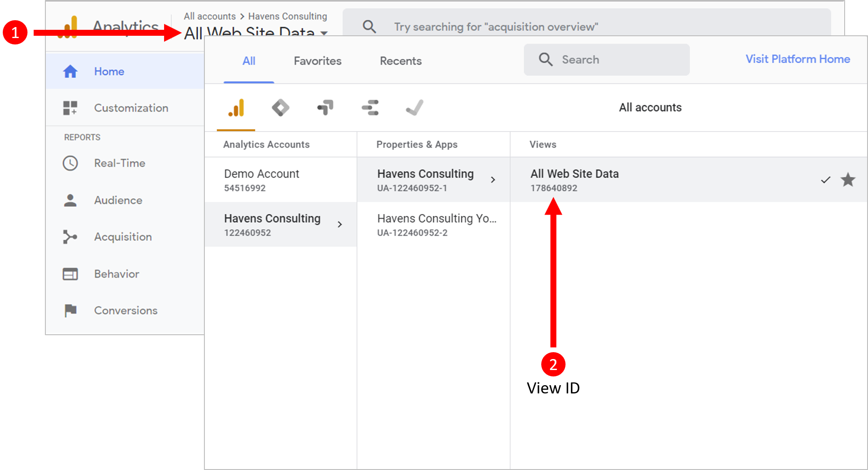Click the Conversions flag icon
Viewport: 868px width, 470px height.
[70, 311]
